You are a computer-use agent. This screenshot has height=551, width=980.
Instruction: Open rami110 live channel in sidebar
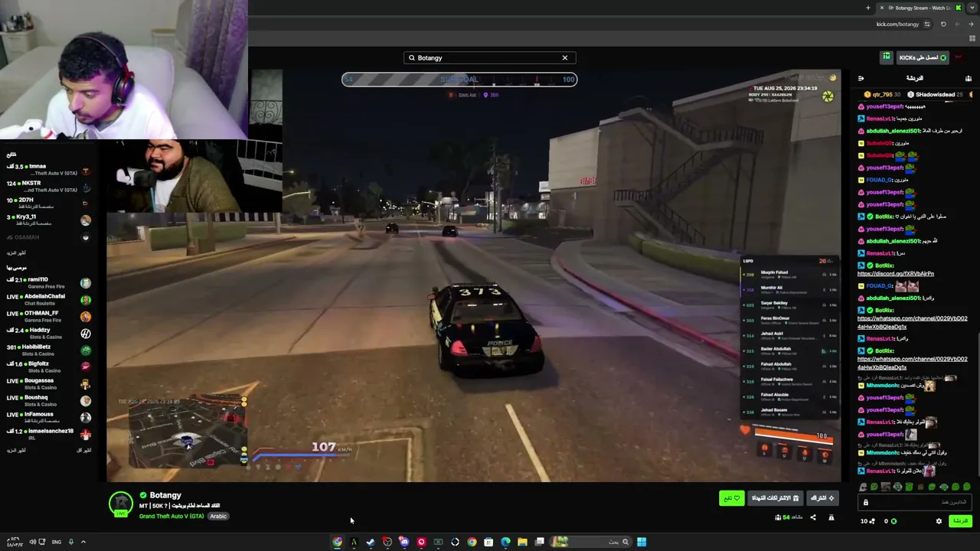(x=47, y=283)
